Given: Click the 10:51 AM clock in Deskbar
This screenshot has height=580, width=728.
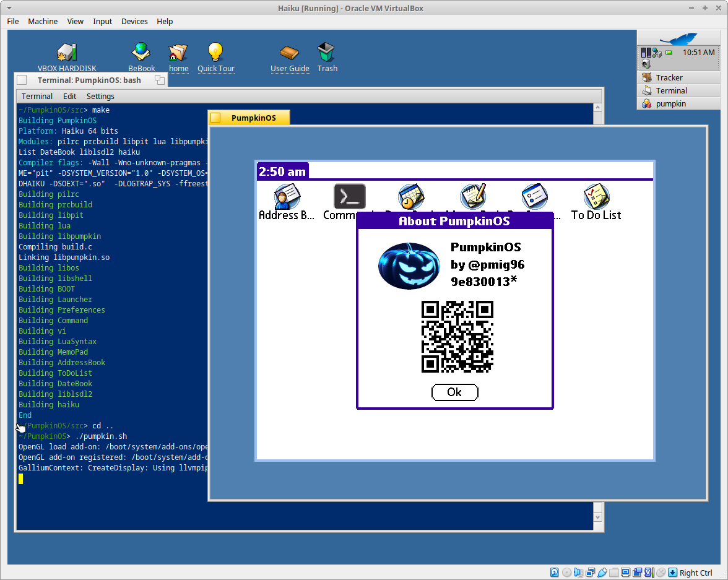Looking at the screenshot, I should pos(698,53).
